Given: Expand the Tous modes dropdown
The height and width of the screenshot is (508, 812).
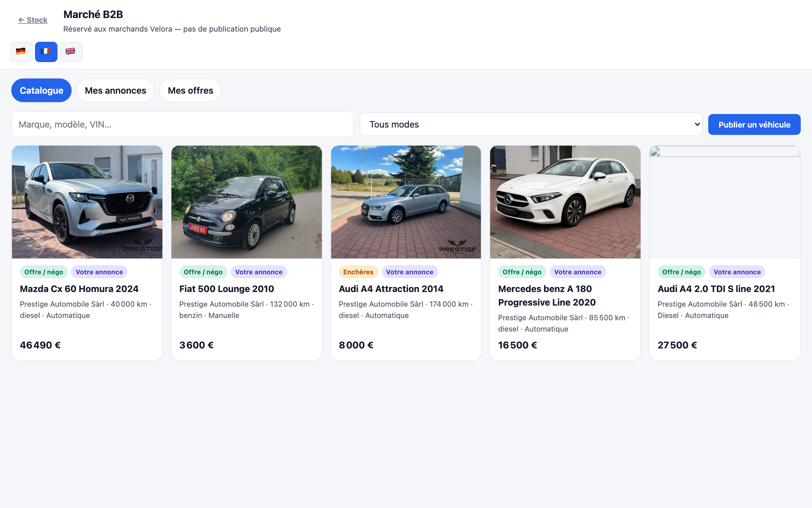Looking at the screenshot, I should coord(531,124).
